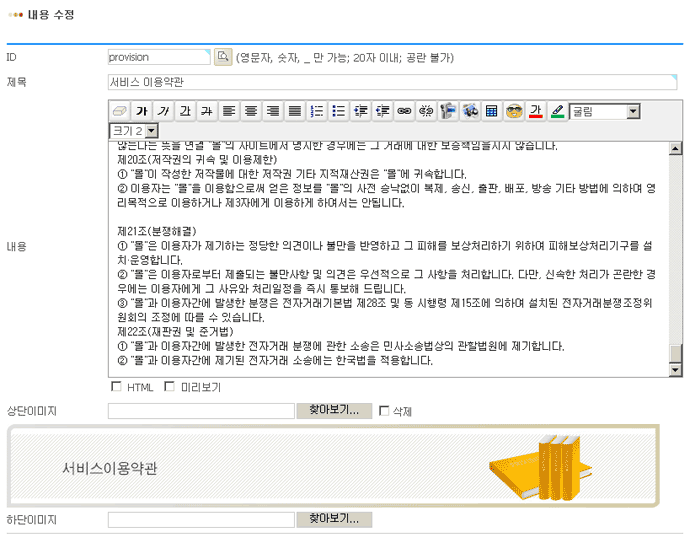Image resolution: width=690 pixels, height=543 pixels.
Task: Apply italic text formatting
Action: 162,110
